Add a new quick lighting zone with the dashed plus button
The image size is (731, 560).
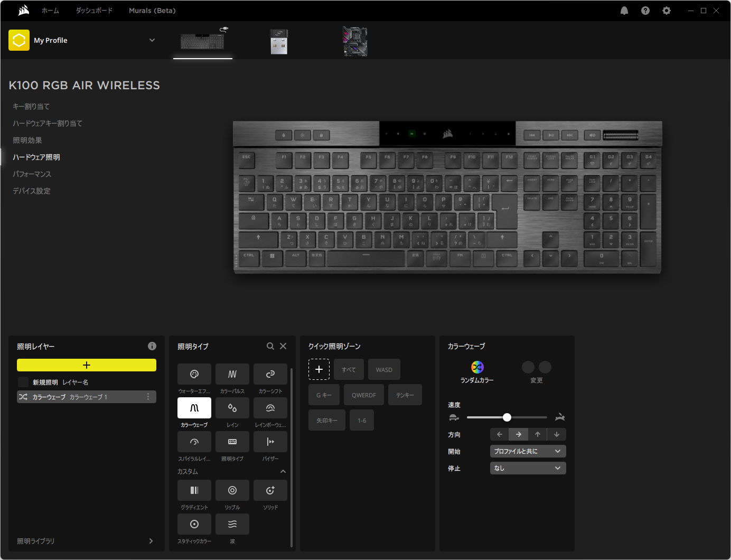tap(319, 369)
